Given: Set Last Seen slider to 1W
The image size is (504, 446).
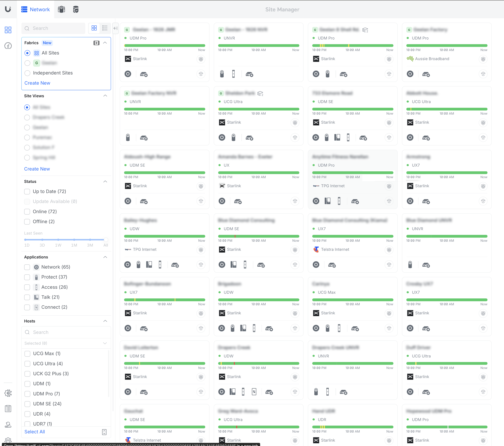Looking at the screenshot, I should tap(58, 240).
